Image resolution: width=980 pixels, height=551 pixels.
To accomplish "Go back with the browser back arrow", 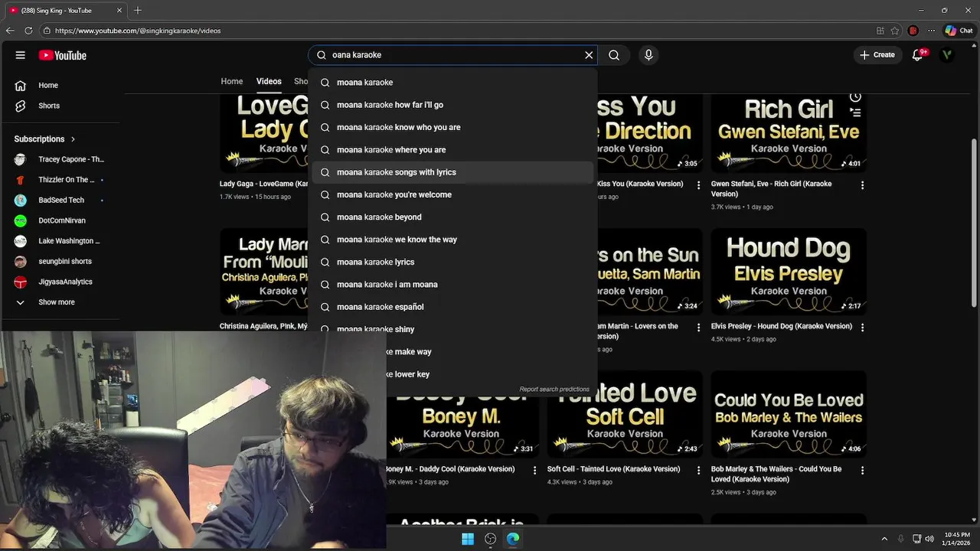I will click(10, 31).
